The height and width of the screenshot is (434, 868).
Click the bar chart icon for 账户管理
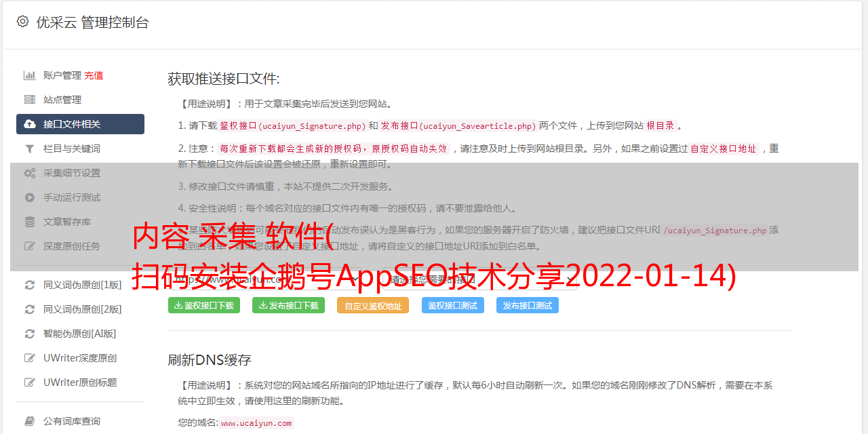[x=30, y=75]
